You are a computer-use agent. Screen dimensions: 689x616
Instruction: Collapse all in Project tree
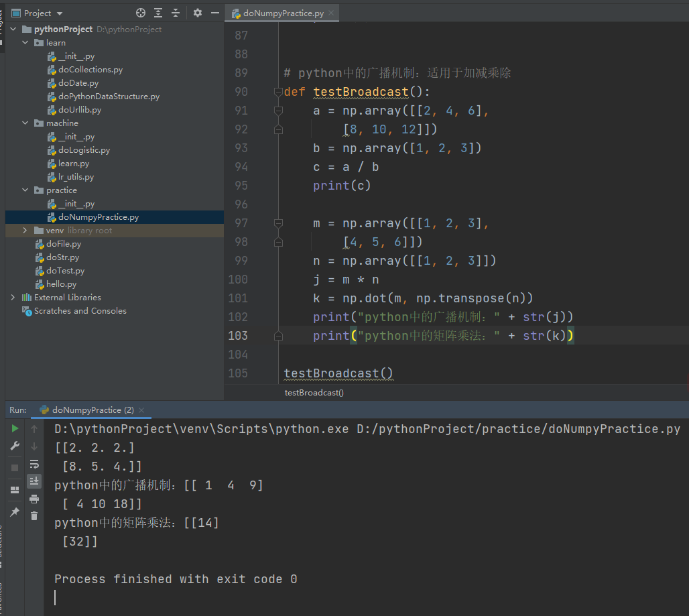click(x=176, y=12)
